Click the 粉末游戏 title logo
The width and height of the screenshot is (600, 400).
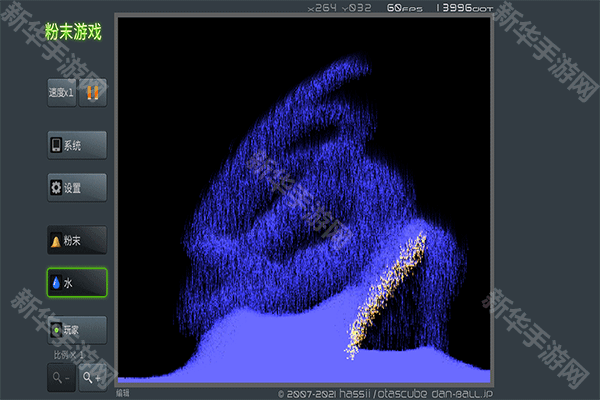pos(74,32)
